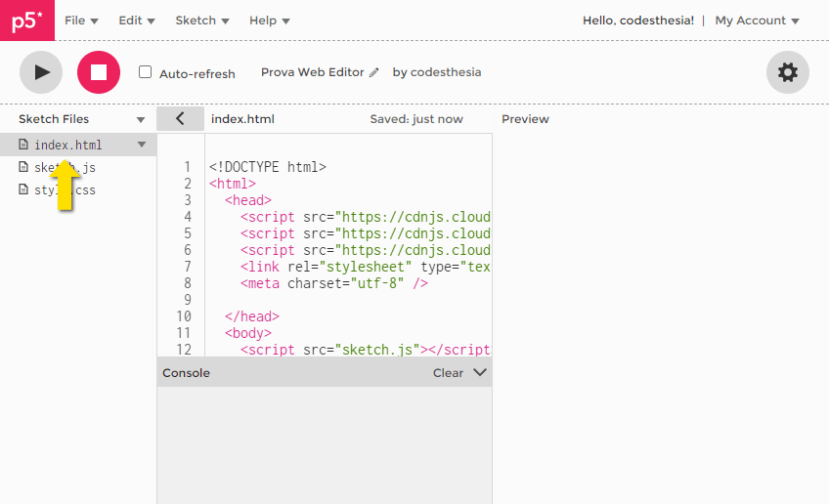Open index.html file options arrow
The height and width of the screenshot is (504, 829).
pyautogui.click(x=142, y=145)
